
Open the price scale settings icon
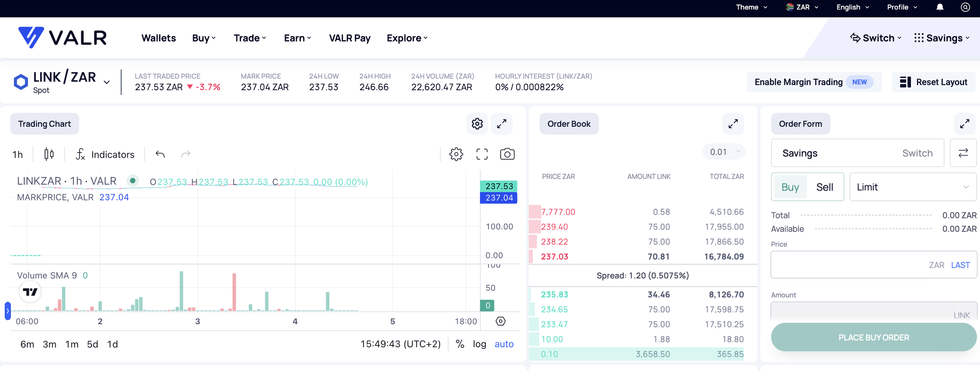(x=501, y=321)
